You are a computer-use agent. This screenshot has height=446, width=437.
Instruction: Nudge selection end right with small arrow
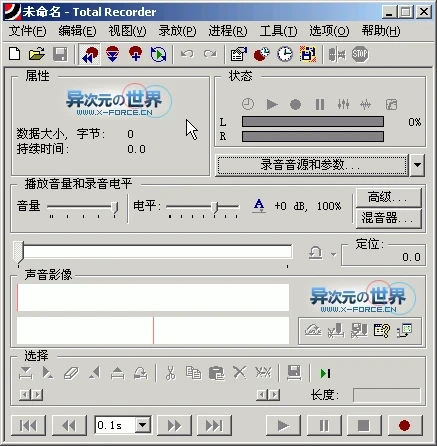pos(274,395)
